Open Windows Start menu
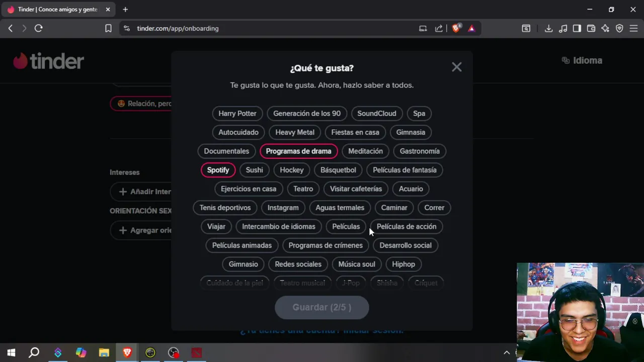Viewport: 644px width, 362px height. coord(11,353)
